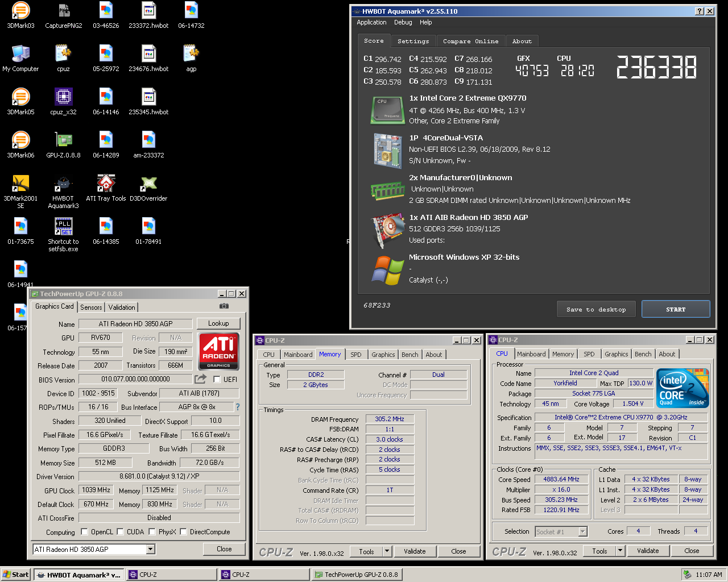
Task: Open the About tab in Aquamark
Action: (x=522, y=41)
